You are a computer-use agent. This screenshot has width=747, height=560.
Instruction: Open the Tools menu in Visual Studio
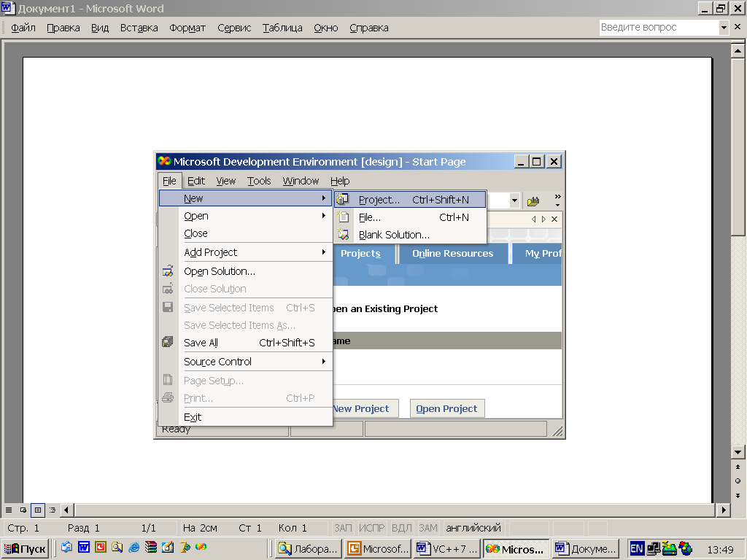coord(259,181)
